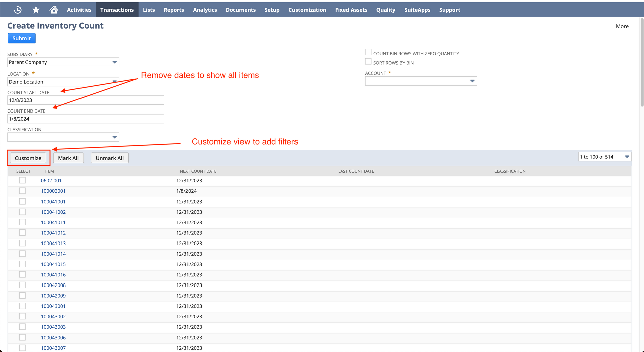Open item link 100041001
644x352 pixels.
pos(53,201)
